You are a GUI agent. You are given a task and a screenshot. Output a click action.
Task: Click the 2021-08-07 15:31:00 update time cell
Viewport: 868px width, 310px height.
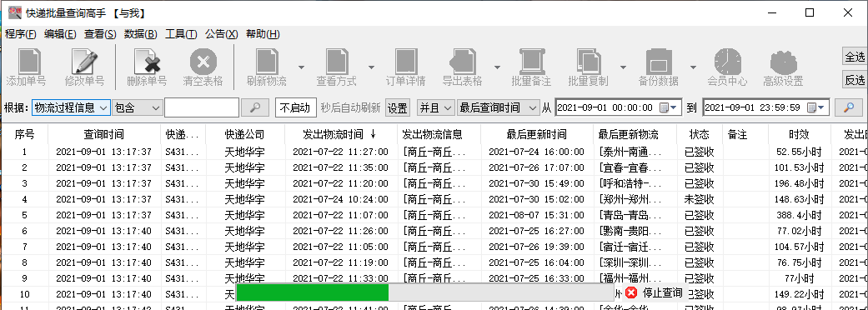tap(536, 215)
